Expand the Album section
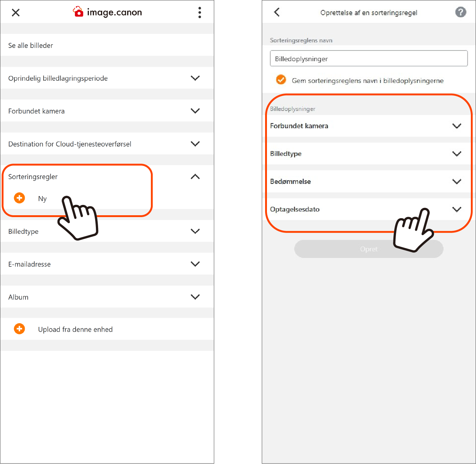The image size is (476, 464). tap(107, 297)
